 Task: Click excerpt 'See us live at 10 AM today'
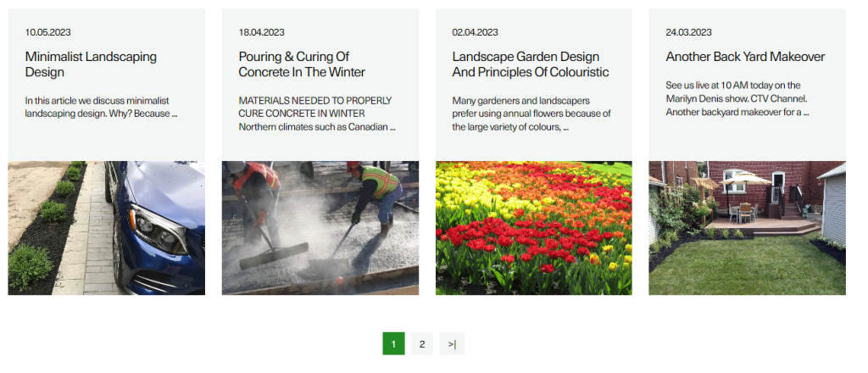[x=737, y=98]
